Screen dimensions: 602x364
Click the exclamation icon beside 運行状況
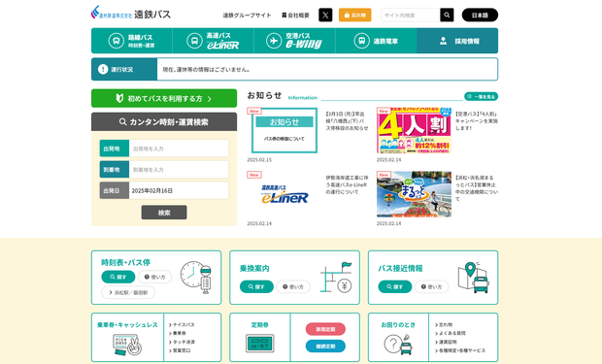click(x=103, y=69)
